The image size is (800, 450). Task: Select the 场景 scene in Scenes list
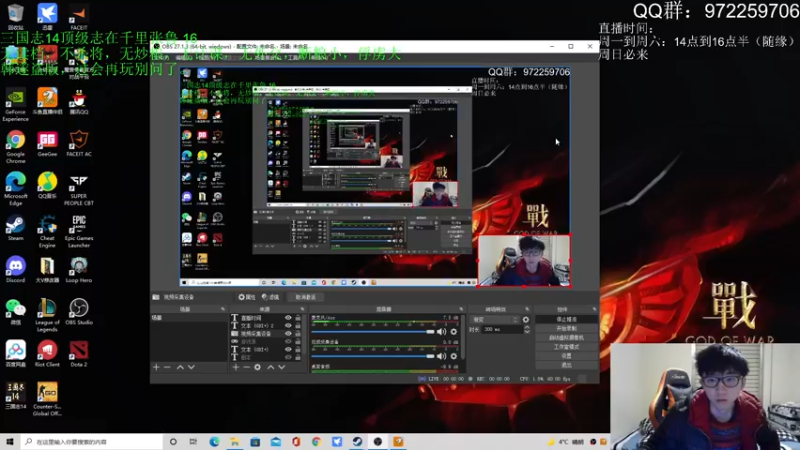coord(188,318)
